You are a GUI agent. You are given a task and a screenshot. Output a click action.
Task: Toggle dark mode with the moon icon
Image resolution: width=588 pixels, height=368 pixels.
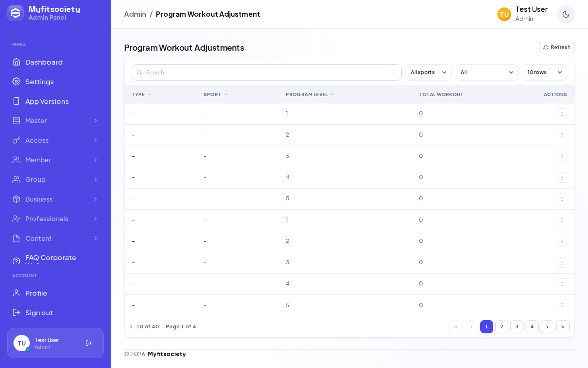point(566,14)
